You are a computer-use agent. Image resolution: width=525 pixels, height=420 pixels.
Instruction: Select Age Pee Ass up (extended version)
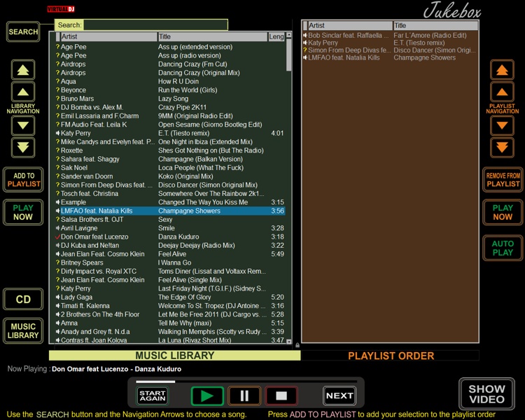pyautogui.click(x=170, y=47)
